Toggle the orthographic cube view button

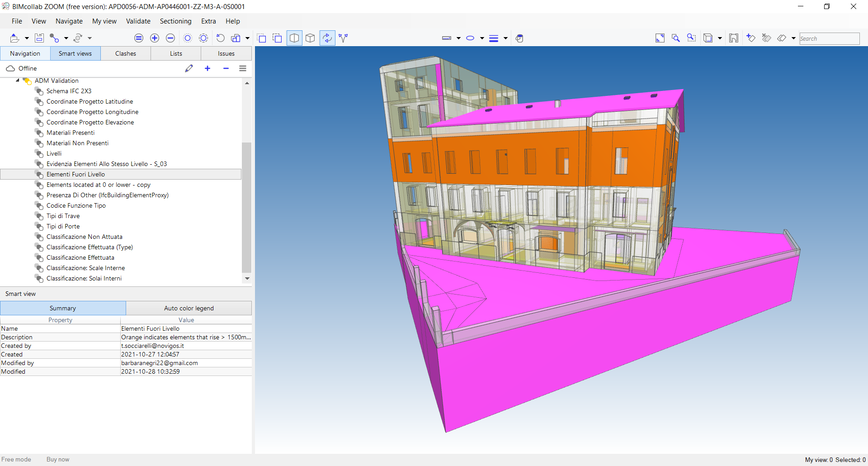coord(310,38)
